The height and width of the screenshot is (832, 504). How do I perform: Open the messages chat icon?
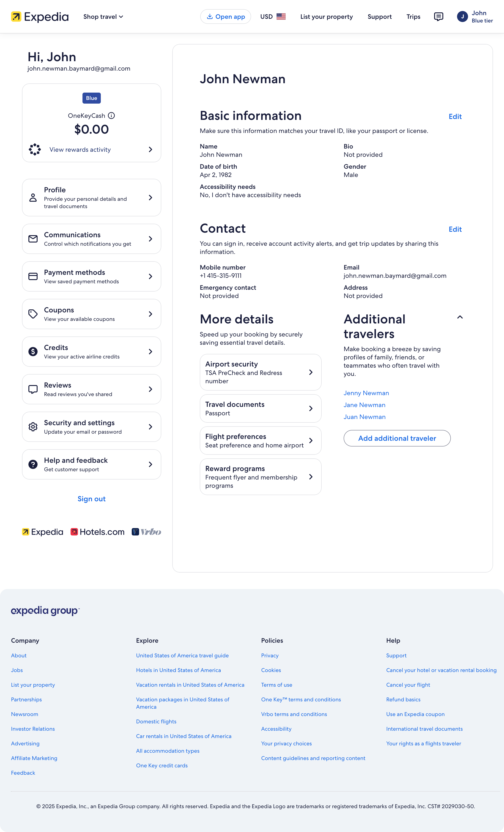coord(438,17)
